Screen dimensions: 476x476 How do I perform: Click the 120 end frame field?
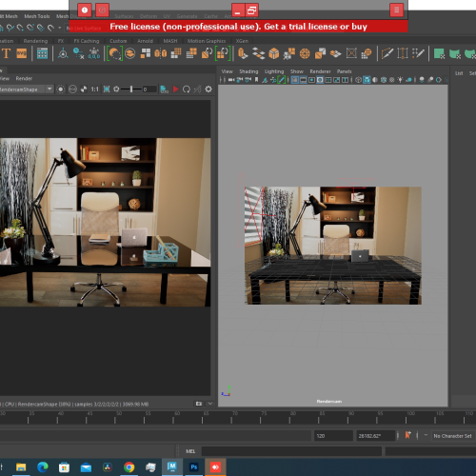(333, 436)
